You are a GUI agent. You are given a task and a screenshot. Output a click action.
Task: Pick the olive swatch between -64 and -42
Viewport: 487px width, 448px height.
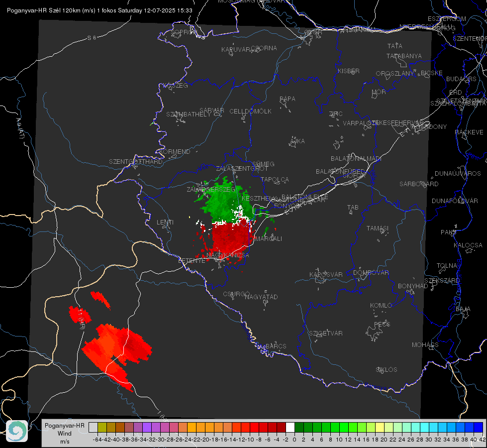pyautogui.click(x=102, y=427)
